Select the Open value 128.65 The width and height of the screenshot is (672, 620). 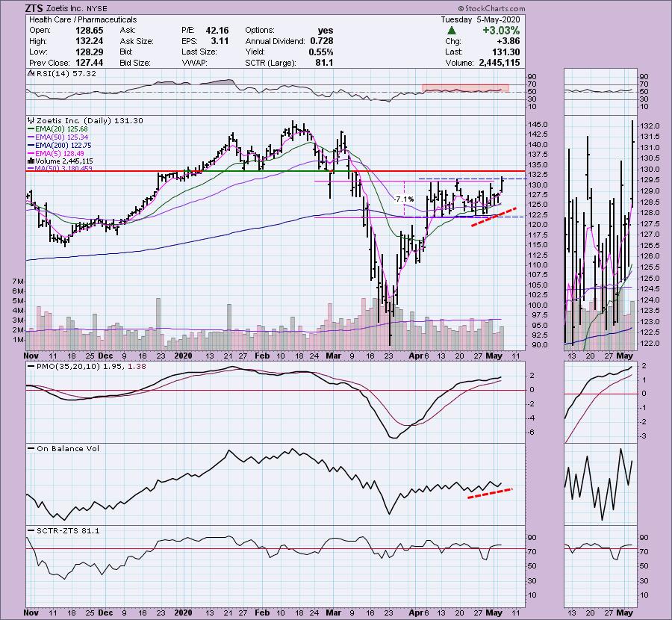click(89, 31)
